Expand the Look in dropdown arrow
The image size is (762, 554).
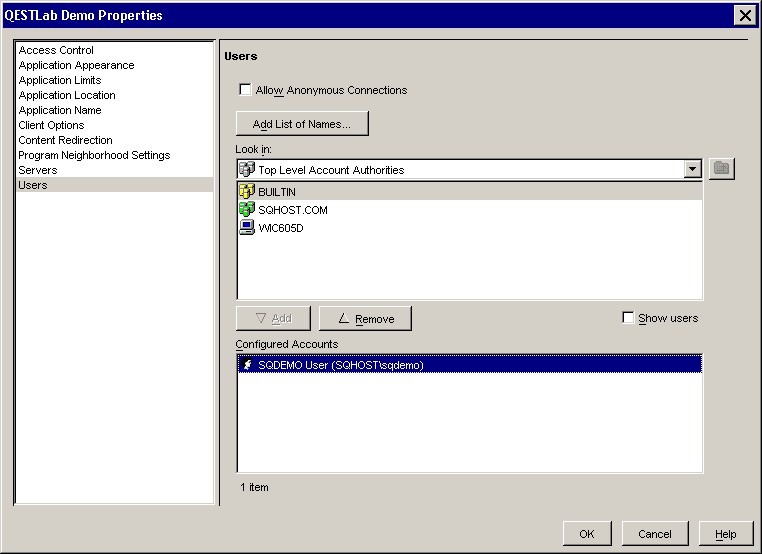point(692,170)
